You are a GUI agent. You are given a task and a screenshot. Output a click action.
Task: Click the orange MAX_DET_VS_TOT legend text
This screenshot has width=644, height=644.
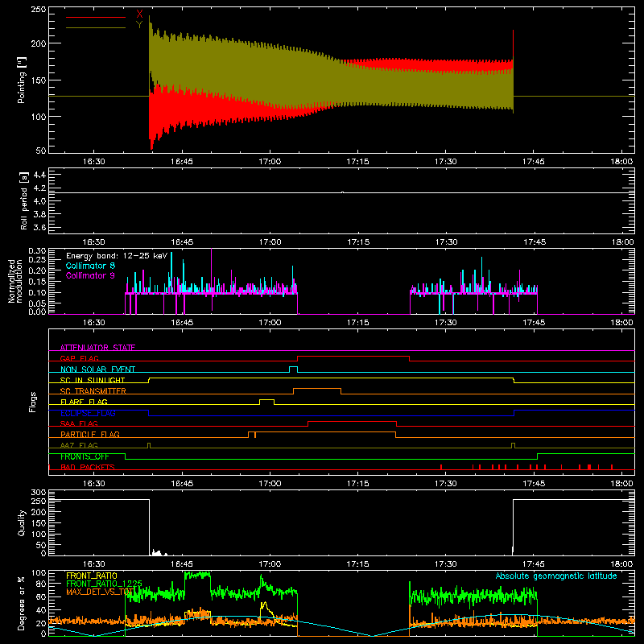pyautogui.click(x=100, y=592)
